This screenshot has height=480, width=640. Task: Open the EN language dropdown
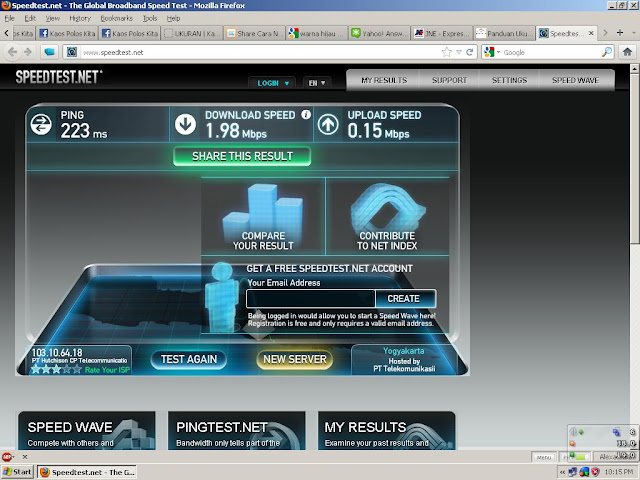[x=317, y=83]
